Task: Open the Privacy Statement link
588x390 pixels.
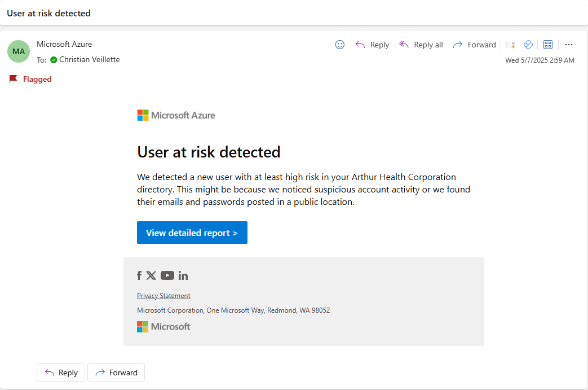Action: click(x=163, y=296)
